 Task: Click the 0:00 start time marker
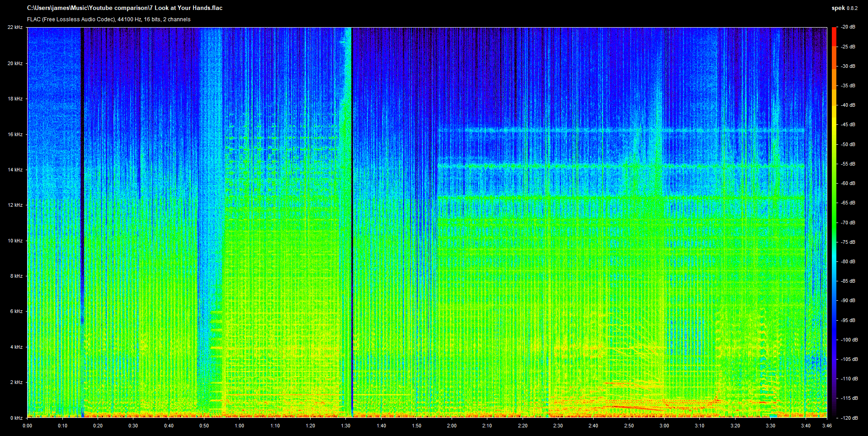click(28, 426)
